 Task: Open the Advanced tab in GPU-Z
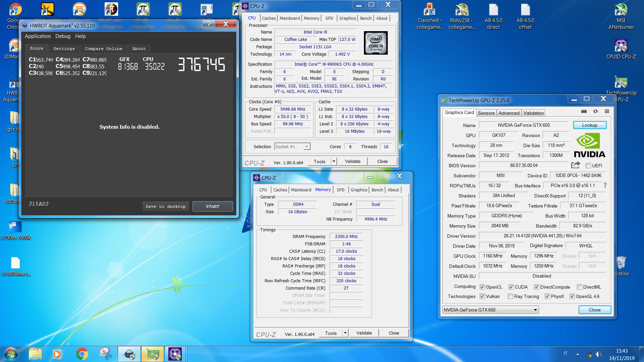point(509,113)
